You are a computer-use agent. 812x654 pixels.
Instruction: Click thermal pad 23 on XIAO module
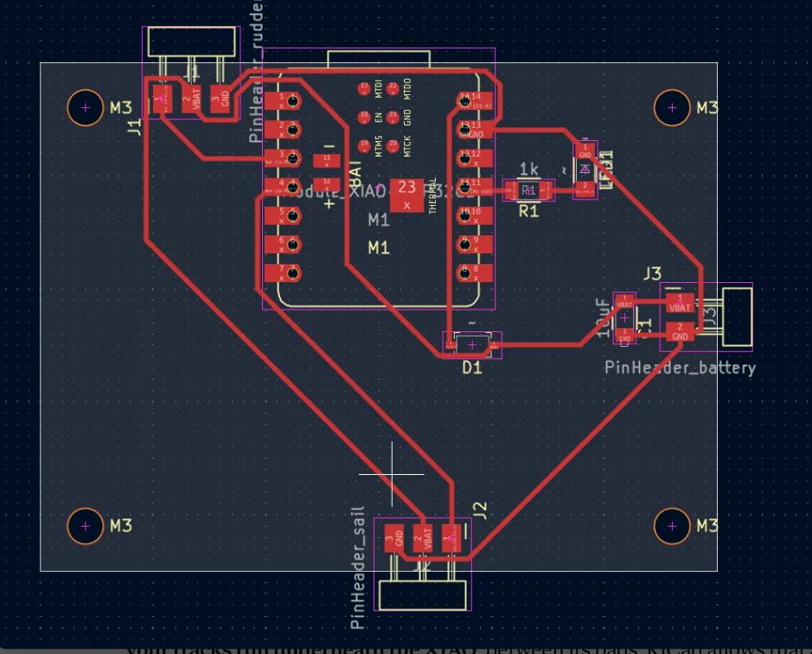(x=407, y=195)
